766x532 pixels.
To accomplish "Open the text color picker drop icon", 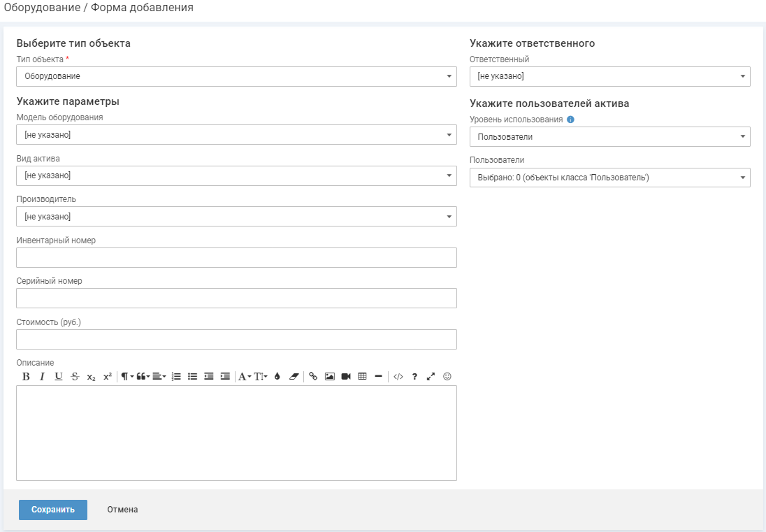I will pyautogui.click(x=277, y=376).
